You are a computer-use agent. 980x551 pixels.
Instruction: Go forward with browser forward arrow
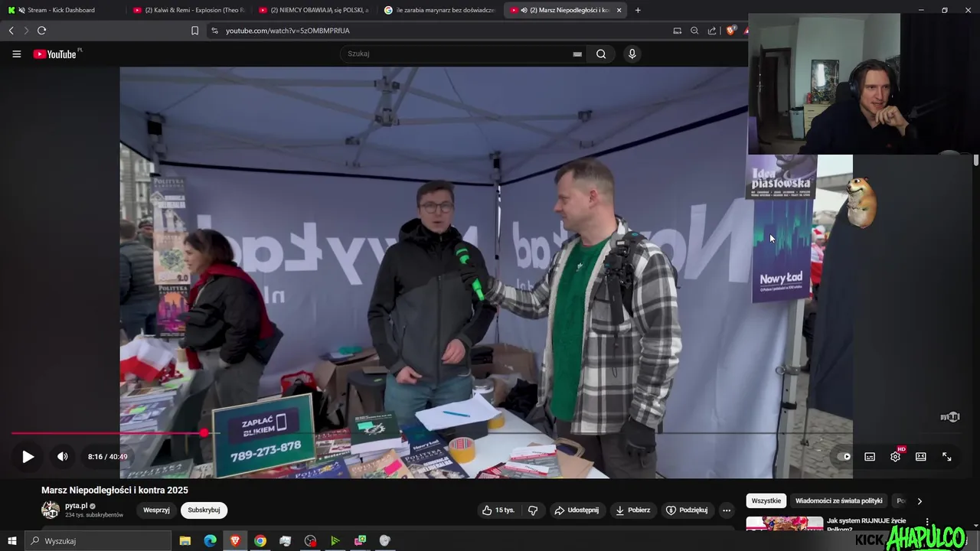[x=26, y=31]
